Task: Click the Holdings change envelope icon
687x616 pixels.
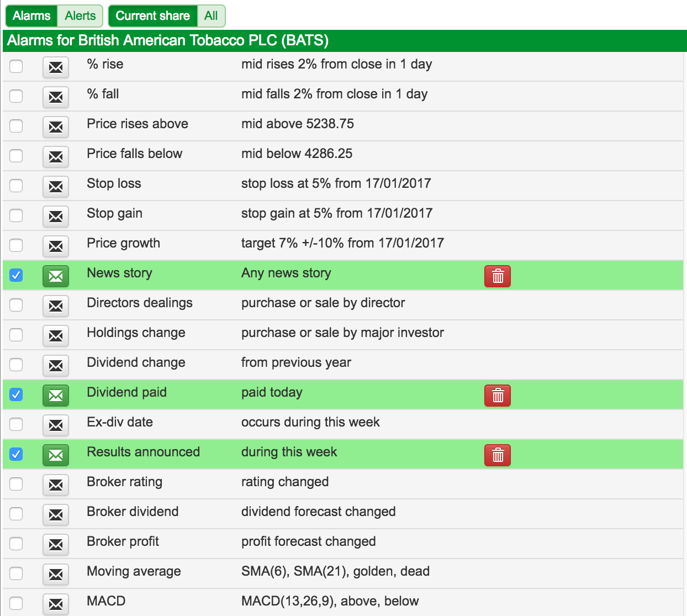Action: tap(56, 336)
